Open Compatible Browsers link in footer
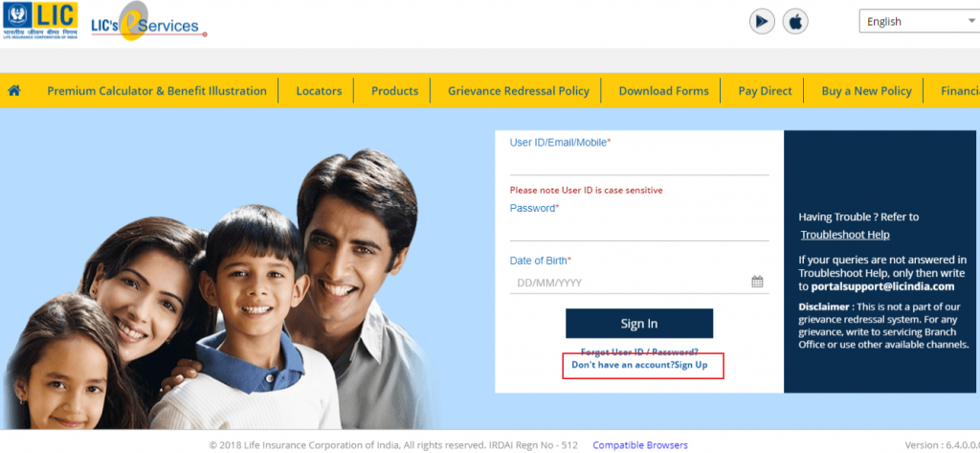 pos(640,445)
